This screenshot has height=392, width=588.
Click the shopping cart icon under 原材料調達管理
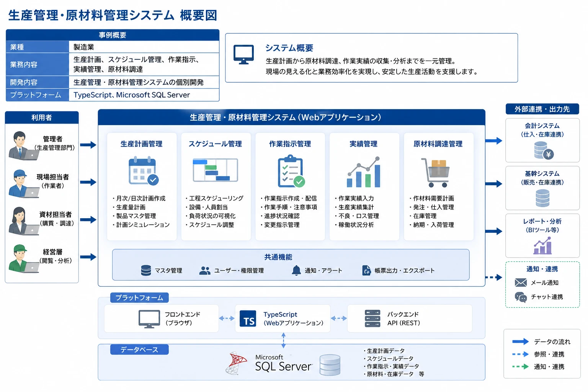coord(435,173)
